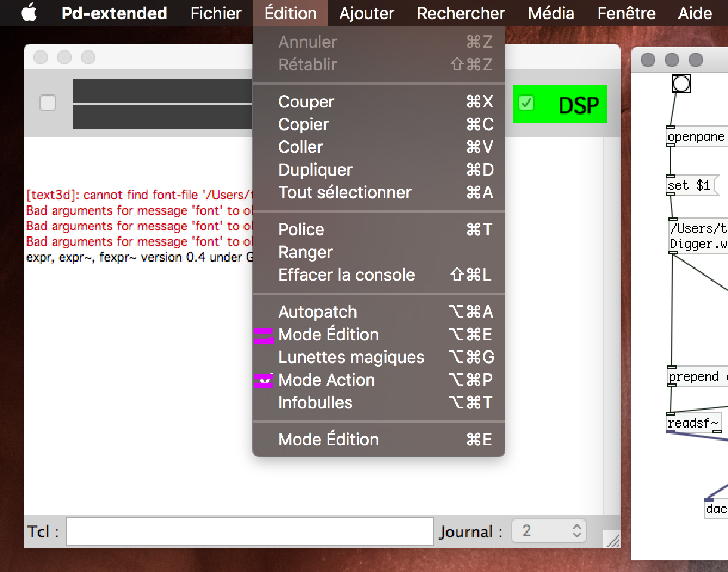
Task: Click the window resize grip in console
Action: coord(612,540)
